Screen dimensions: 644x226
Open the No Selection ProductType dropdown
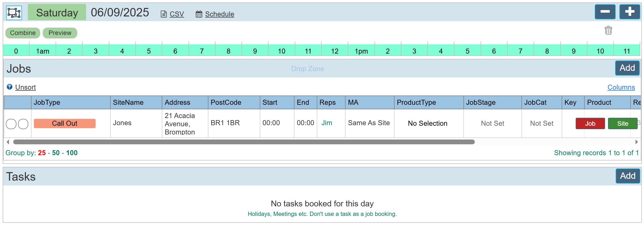(427, 123)
